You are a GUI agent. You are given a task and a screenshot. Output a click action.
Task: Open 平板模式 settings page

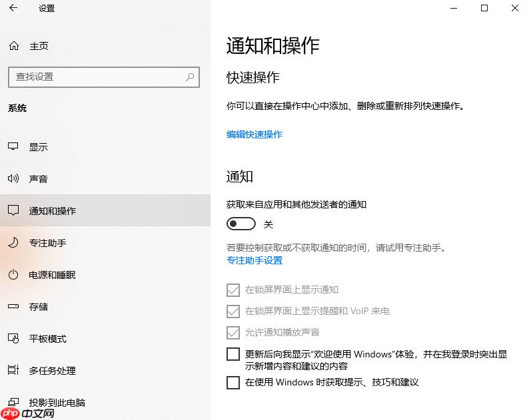[105, 338]
